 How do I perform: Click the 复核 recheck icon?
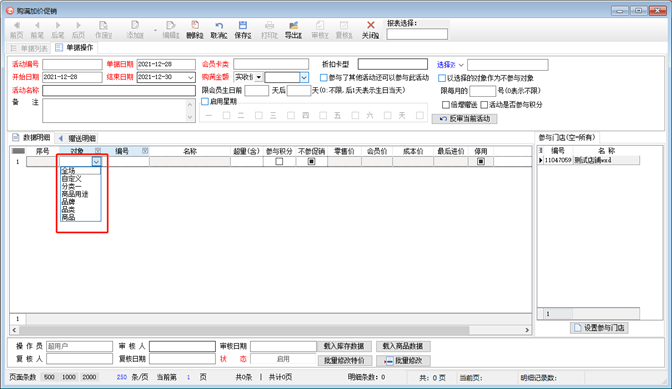click(x=344, y=25)
